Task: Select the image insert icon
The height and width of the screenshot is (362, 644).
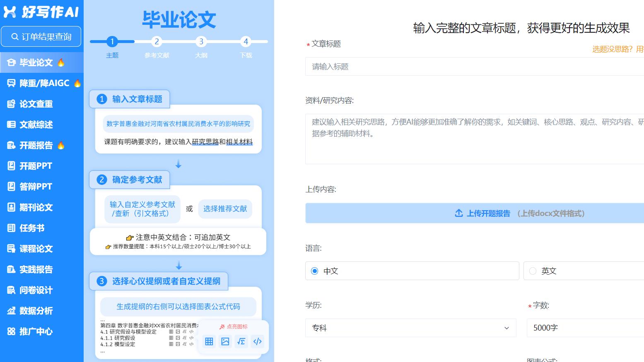Action: click(x=225, y=341)
